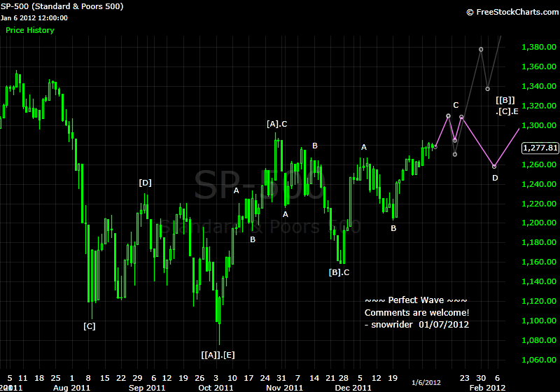Select the Feb 2012 month label
The height and width of the screenshot is (392, 560).
click(487, 388)
